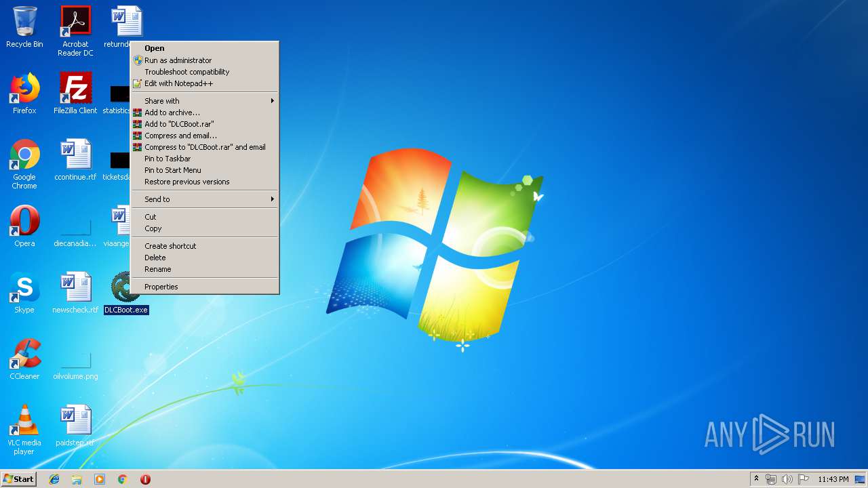
Task: Choose Compress and email...
Action: click(x=205, y=136)
